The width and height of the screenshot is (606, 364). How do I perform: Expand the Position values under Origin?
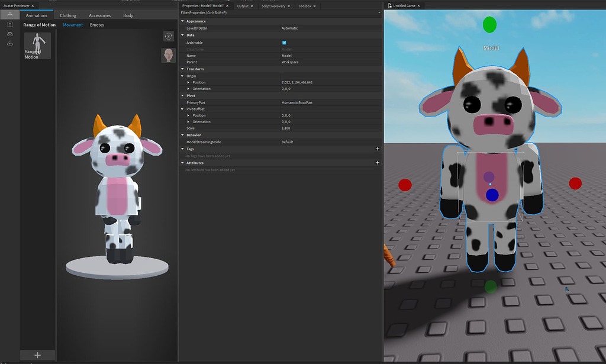[189, 82]
